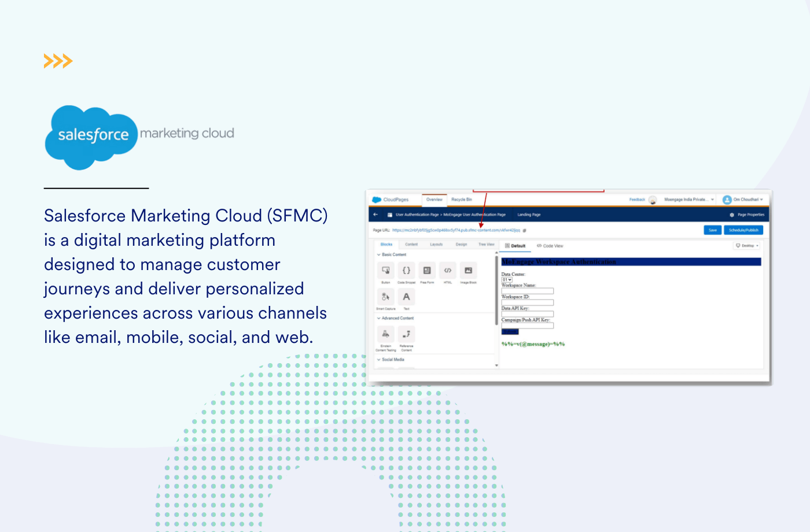Click the %%=v(@message)=%% text
Image resolution: width=810 pixels, height=532 pixels.
coord(533,344)
